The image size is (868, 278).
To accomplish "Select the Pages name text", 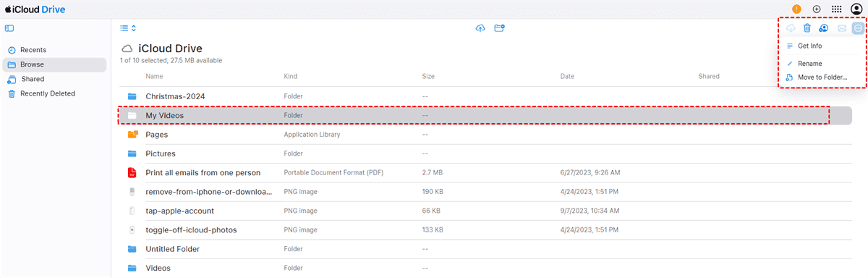I will coord(157,135).
